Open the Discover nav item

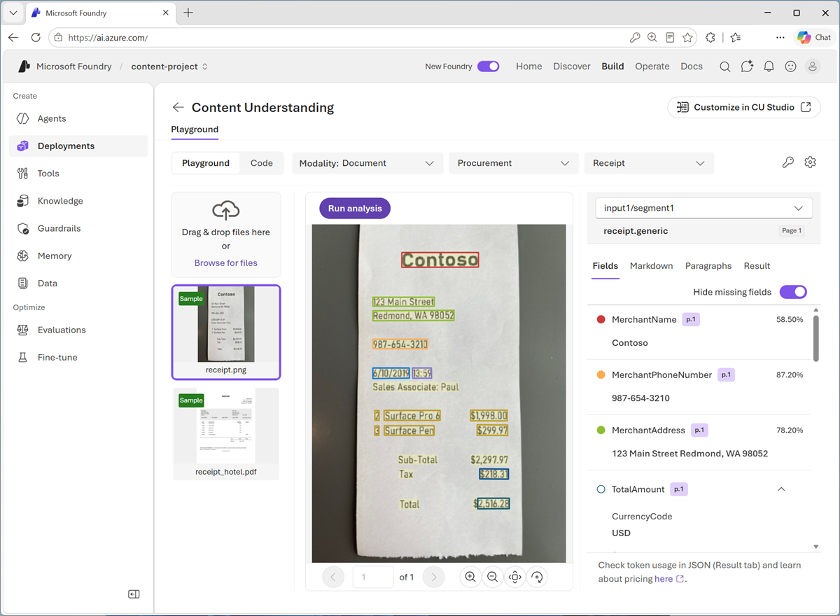572,66
